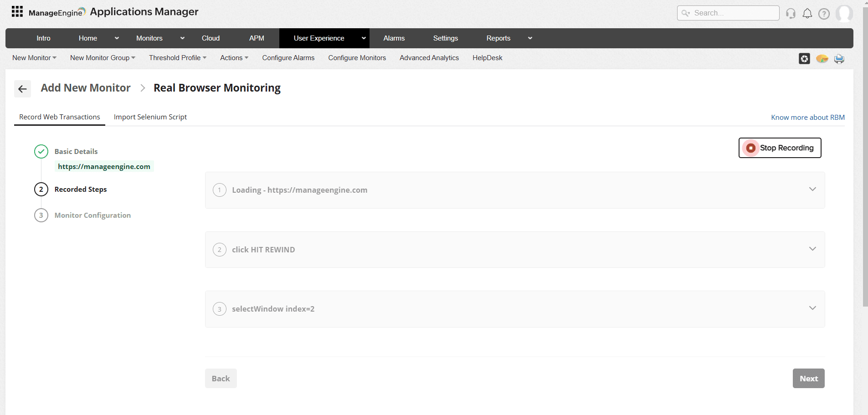Open the Home menu dropdown arrow
The image size is (868, 415).
tap(117, 38)
